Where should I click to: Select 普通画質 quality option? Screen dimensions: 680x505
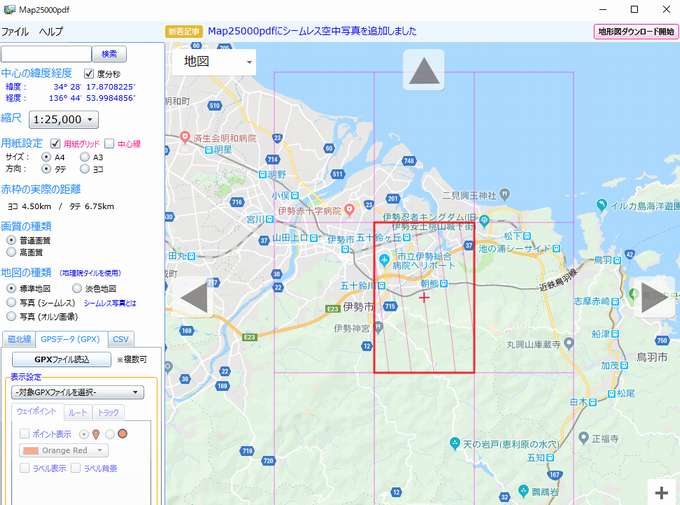[x=11, y=240]
